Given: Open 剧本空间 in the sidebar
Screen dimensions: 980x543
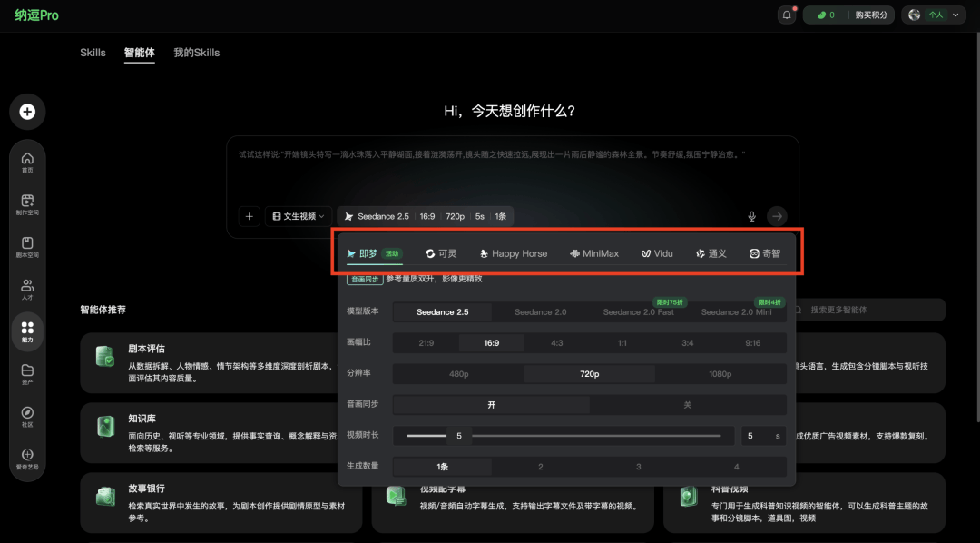Looking at the screenshot, I should (x=27, y=247).
